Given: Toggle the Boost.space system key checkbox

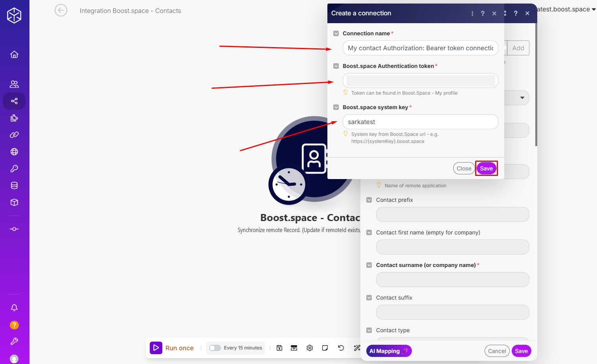Looking at the screenshot, I should 336,107.
